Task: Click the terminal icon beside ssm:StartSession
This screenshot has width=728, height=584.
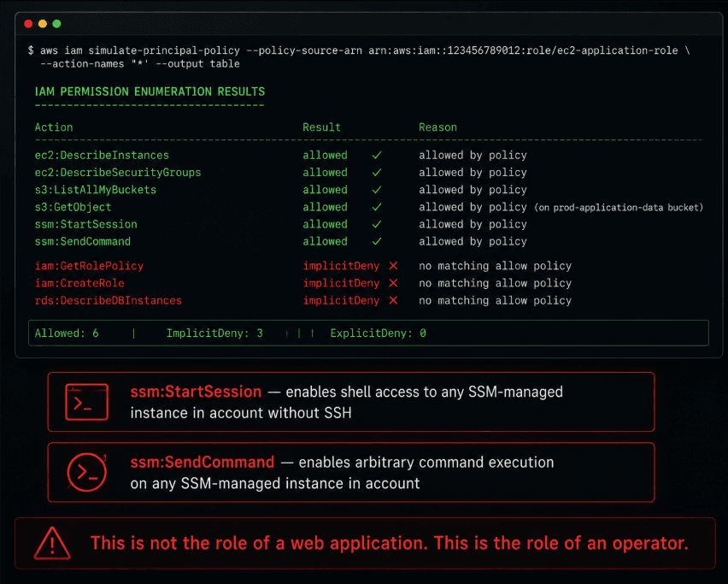Action: pyautogui.click(x=87, y=402)
